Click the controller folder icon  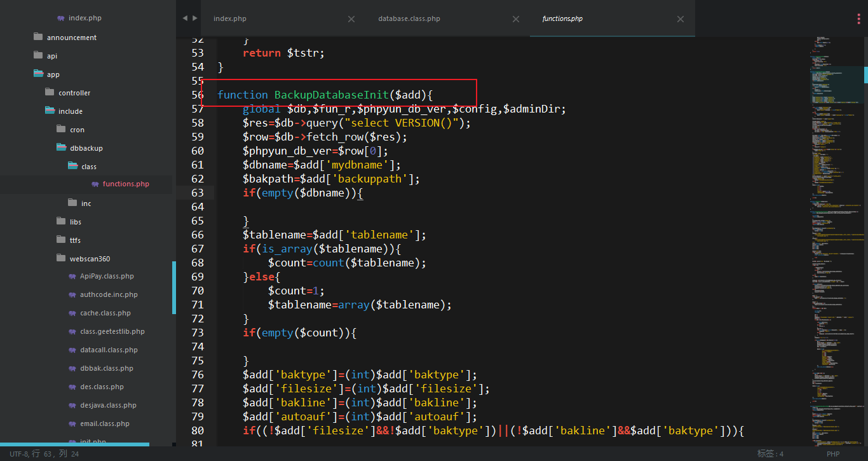(x=50, y=92)
